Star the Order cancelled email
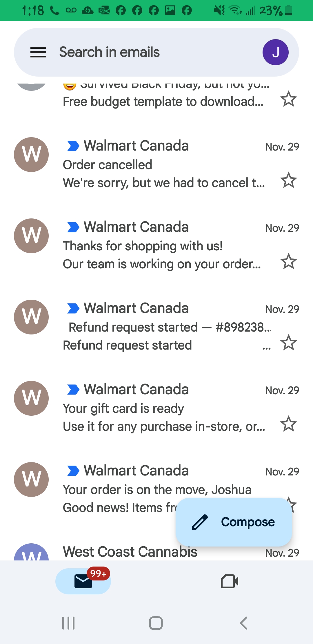The height and width of the screenshot is (644, 313). point(289,180)
